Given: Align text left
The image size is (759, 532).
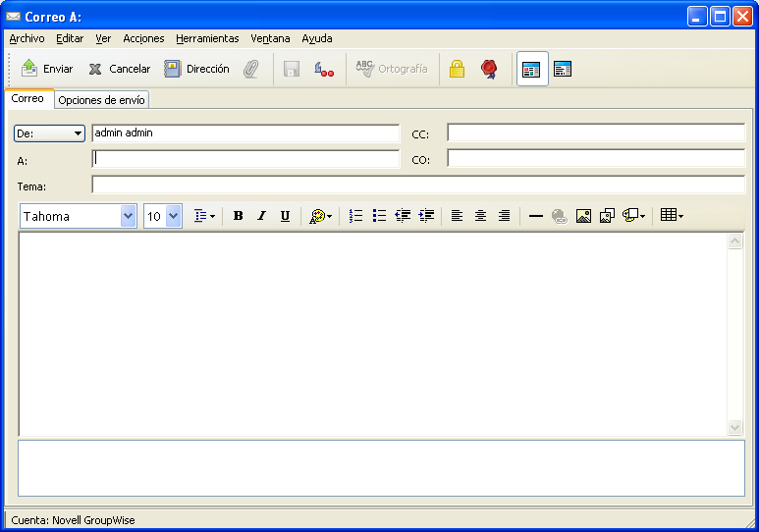Looking at the screenshot, I should click(457, 216).
